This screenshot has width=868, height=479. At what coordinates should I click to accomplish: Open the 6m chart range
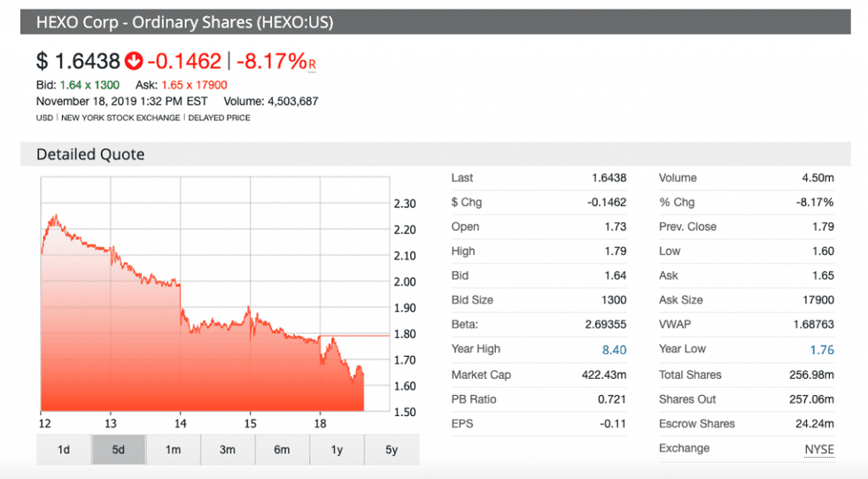coord(282,450)
